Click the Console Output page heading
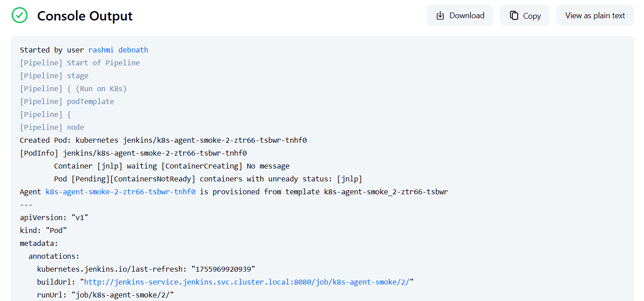This screenshot has width=644, height=301. 85,16
